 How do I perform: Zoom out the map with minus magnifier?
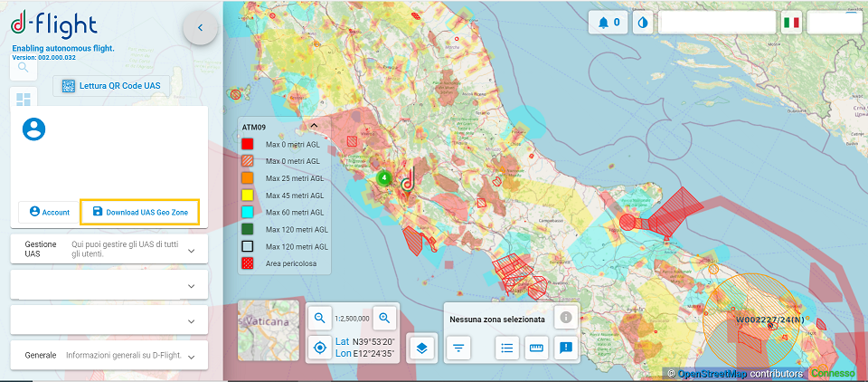coord(320,318)
